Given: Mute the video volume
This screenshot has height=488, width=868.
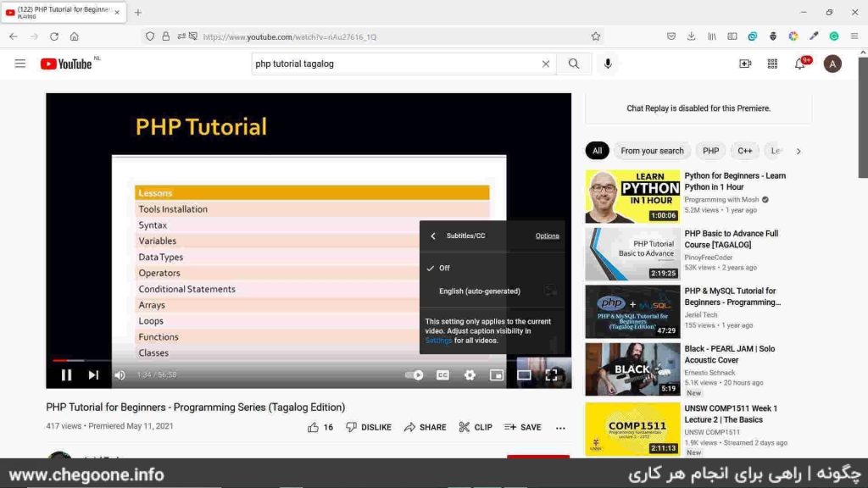Looking at the screenshot, I should (120, 375).
